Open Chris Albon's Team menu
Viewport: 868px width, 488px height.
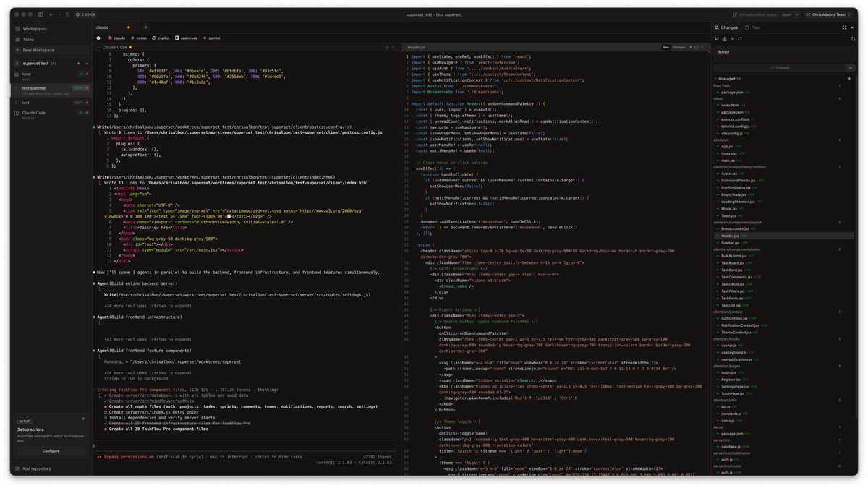830,14
